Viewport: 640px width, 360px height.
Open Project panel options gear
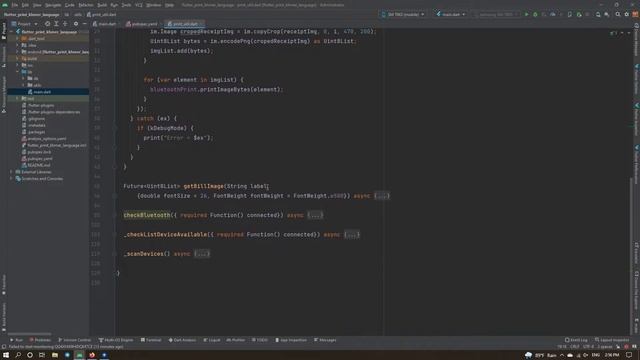click(x=76, y=24)
